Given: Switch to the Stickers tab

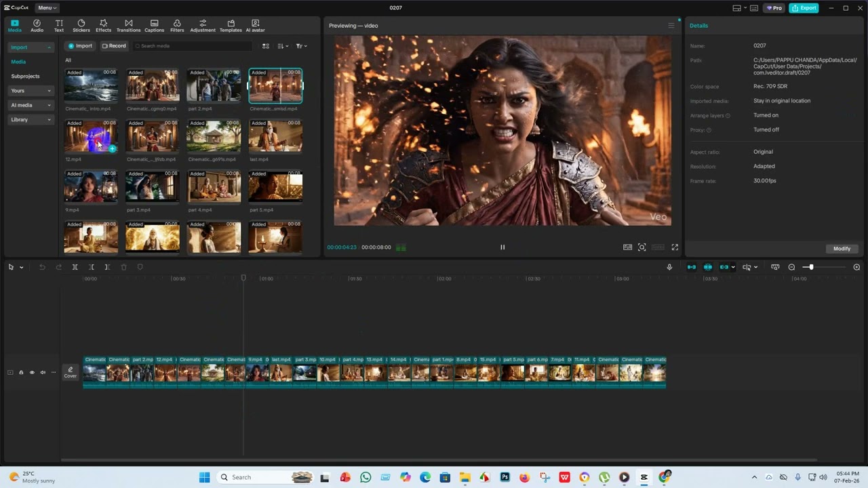Looking at the screenshot, I should point(81,26).
